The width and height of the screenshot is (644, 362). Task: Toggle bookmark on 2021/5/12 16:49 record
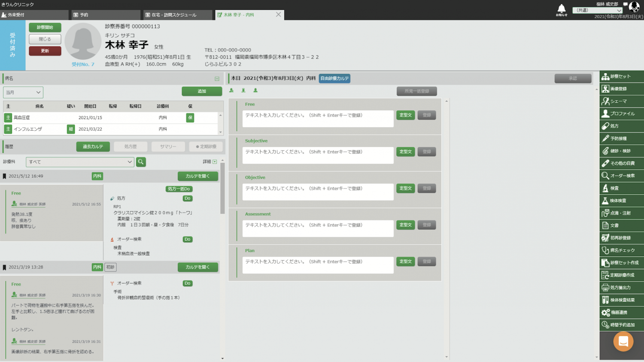[4, 176]
